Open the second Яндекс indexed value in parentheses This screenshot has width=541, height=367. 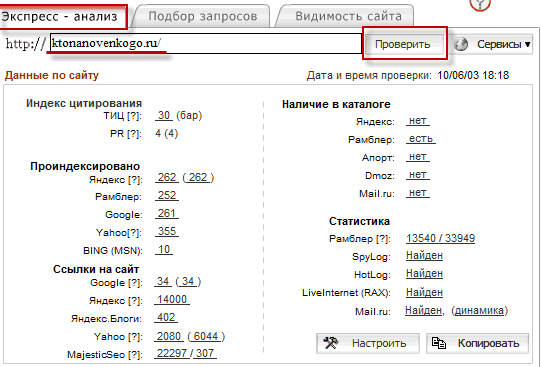pyautogui.click(x=198, y=177)
